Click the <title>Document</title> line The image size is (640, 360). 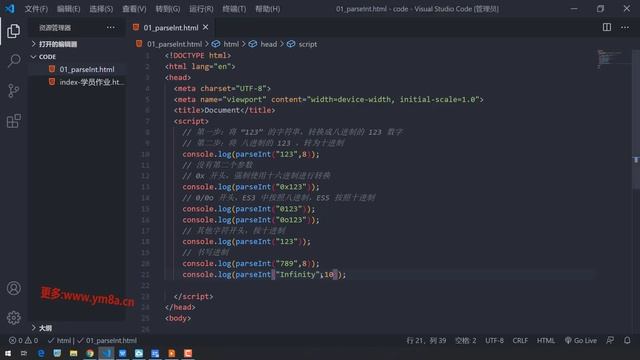pyautogui.click(x=224, y=110)
